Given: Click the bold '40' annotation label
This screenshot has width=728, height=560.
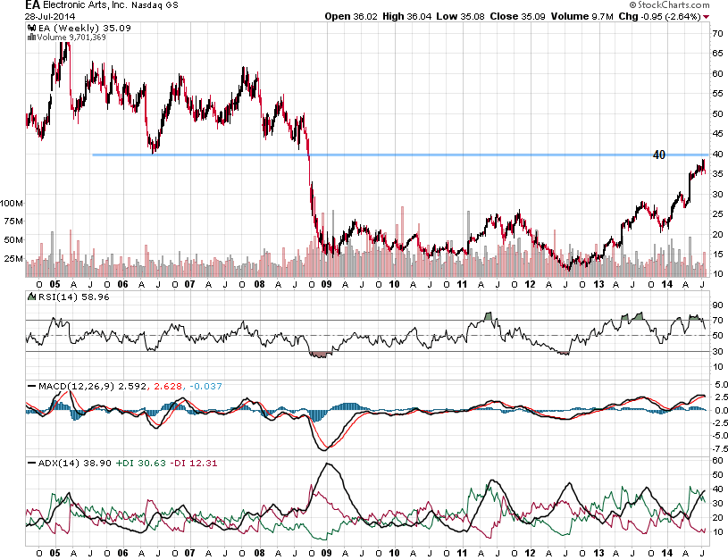Looking at the screenshot, I should [659, 155].
